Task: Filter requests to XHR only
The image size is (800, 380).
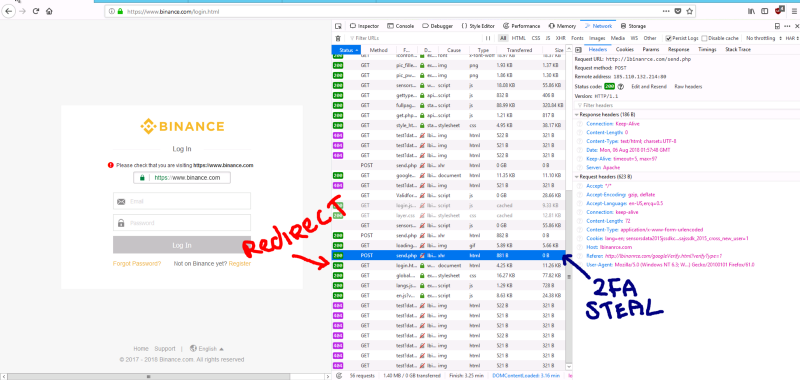Action: pyautogui.click(x=560, y=38)
